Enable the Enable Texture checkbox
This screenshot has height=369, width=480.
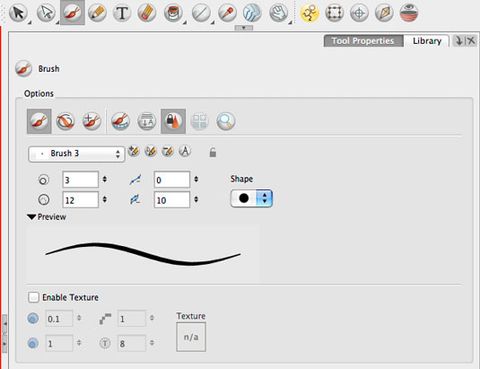click(34, 297)
